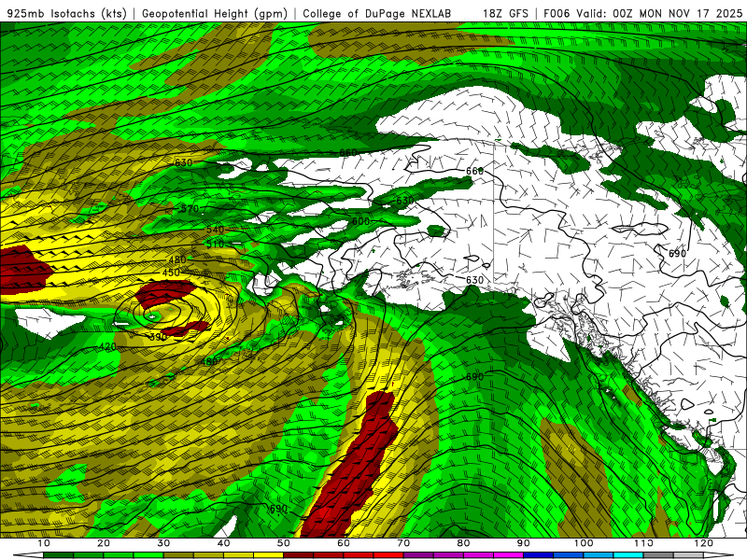Select the 510 contour label
The width and height of the screenshot is (747, 560).
[x=215, y=245]
